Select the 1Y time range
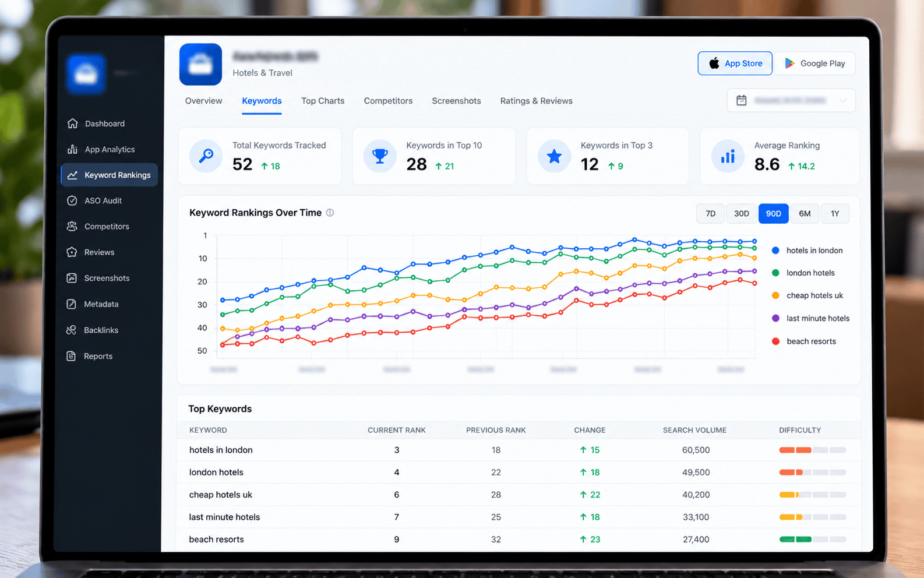This screenshot has width=924, height=578. [x=835, y=213]
